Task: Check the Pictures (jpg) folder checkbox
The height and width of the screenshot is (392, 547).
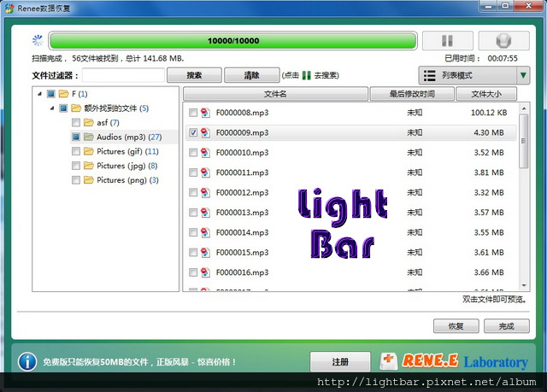Action: [x=76, y=165]
